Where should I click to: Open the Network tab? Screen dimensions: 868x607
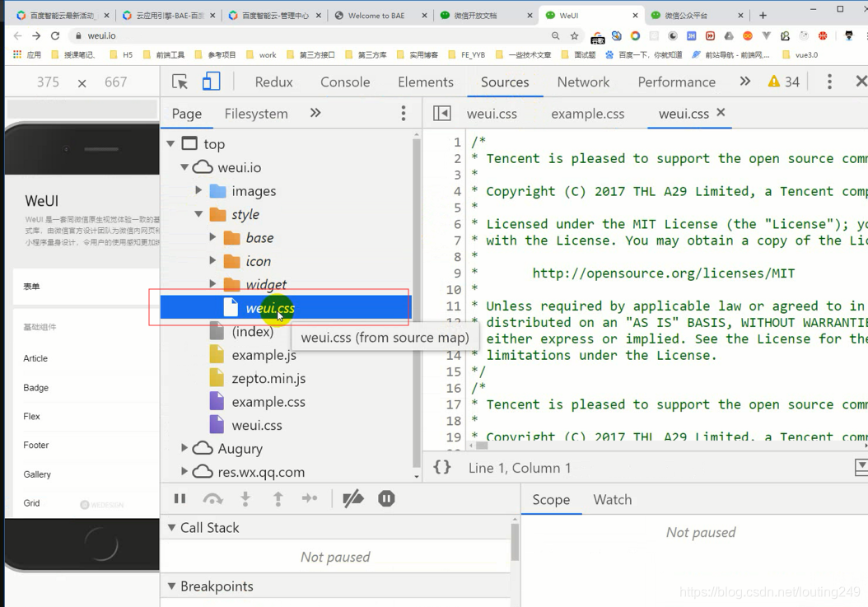pos(583,82)
